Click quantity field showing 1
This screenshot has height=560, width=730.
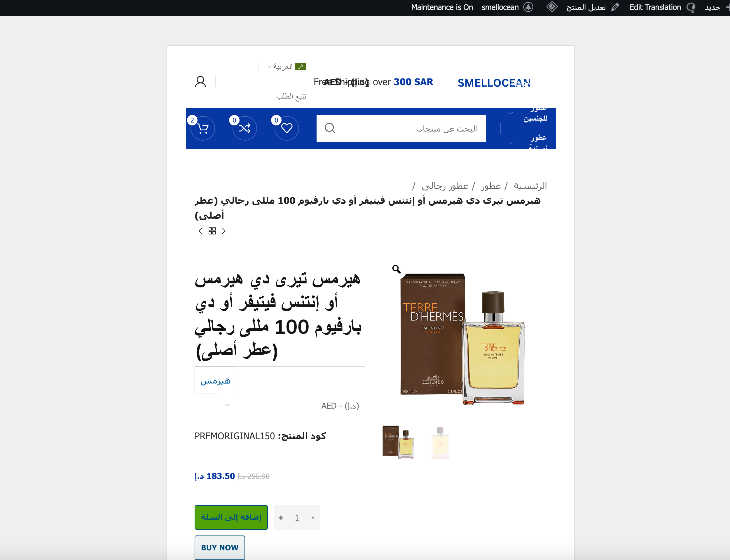(297, 517)
